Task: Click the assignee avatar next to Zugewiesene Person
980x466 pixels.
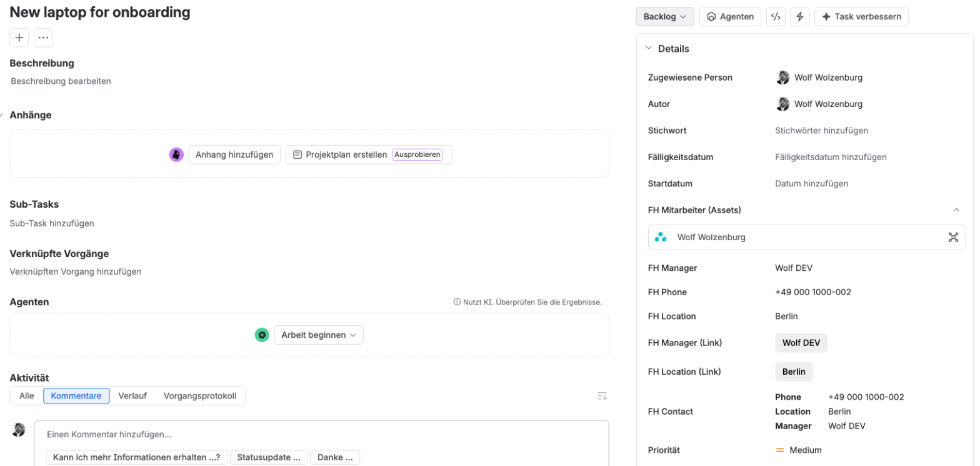Action: pyautogui.click(x=782, y=78)
